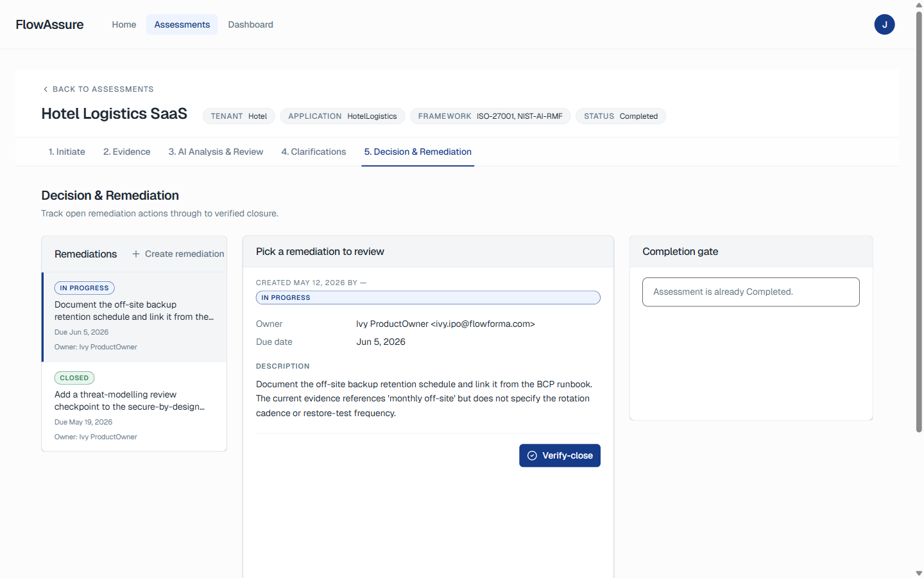
Task: Switch to the 2. Evidence tab
Action: tap(127, 152)
